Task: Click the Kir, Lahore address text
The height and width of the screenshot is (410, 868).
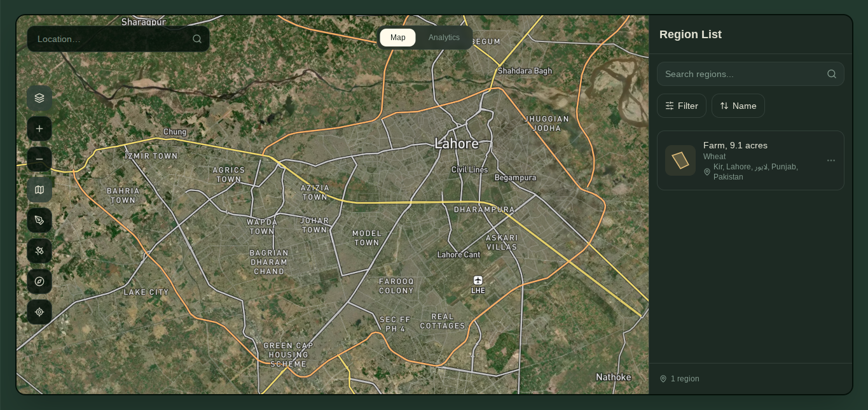Action: pos(755,172)
